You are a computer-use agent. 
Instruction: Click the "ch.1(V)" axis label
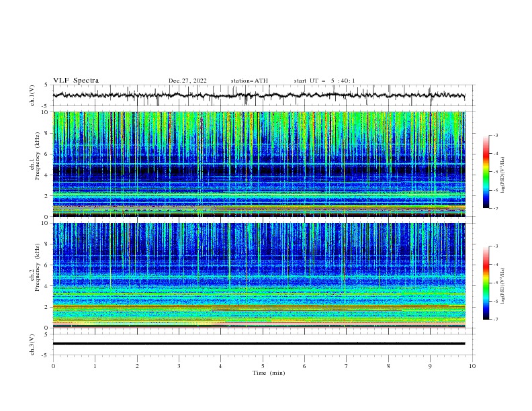tap(32, 95)
